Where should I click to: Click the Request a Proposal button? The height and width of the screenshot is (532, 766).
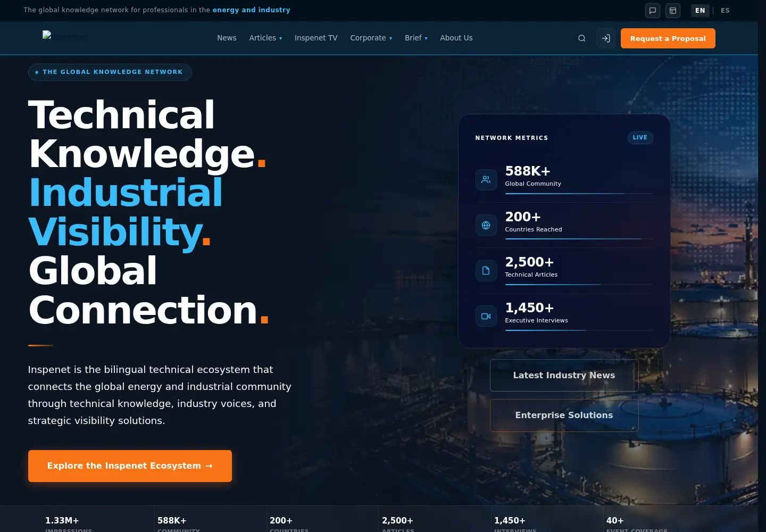click(x=668, y=38)
